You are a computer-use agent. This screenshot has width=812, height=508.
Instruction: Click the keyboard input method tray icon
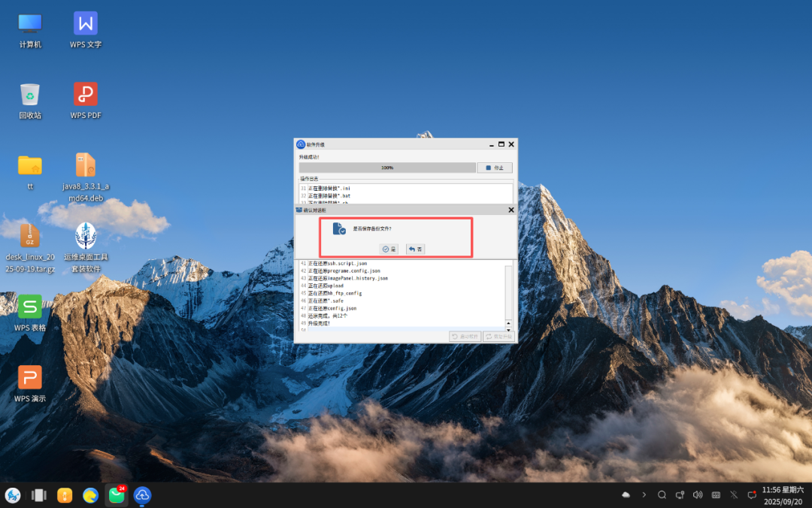pyautogui.click(x=717, y=495)
